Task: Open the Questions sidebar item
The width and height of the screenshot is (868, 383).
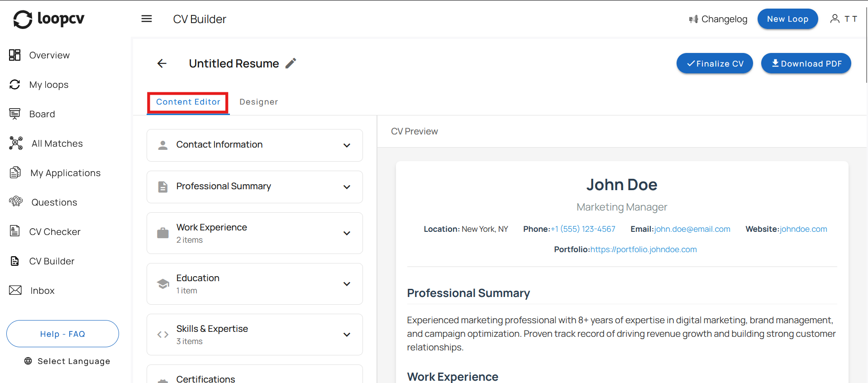Action: click(x=54, y=202)
